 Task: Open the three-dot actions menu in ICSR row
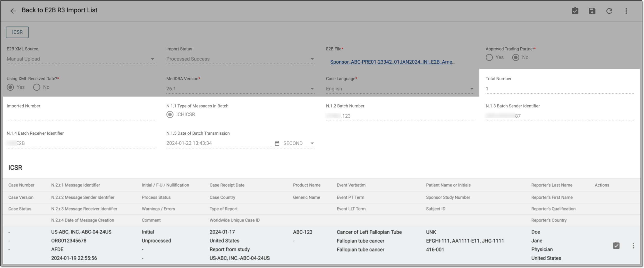point(633,245)
